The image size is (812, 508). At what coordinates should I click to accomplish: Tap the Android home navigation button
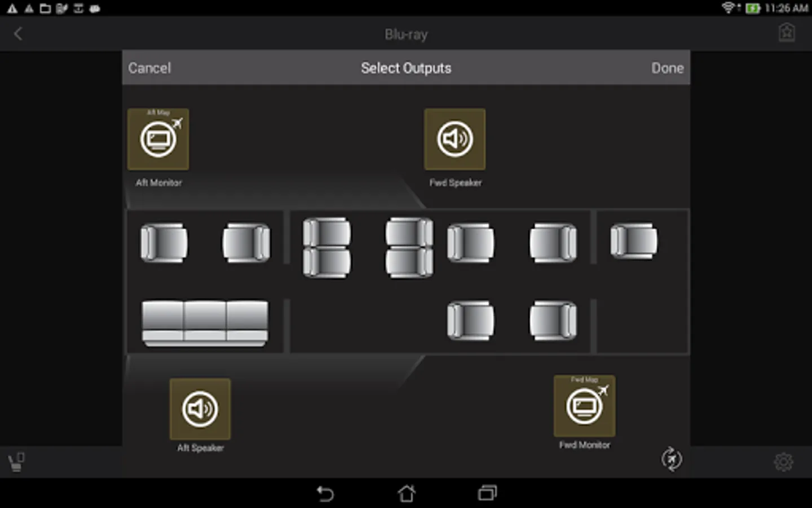coord(407,493)
